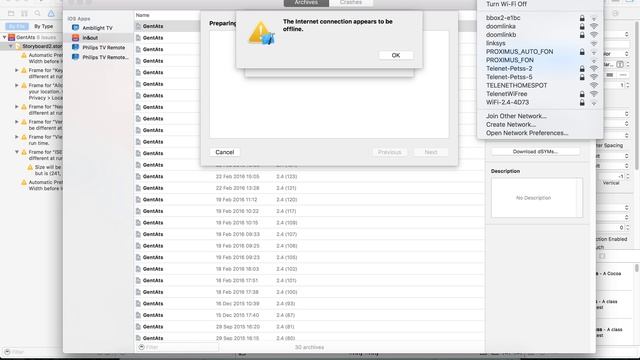Click the Description text box
This screenshot has width=640, height=360.
coord(537,198)
